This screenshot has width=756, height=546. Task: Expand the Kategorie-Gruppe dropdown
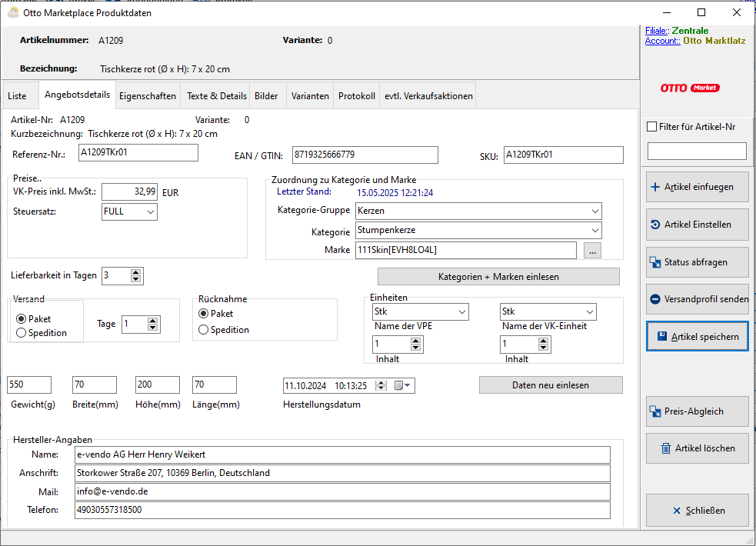595,211
